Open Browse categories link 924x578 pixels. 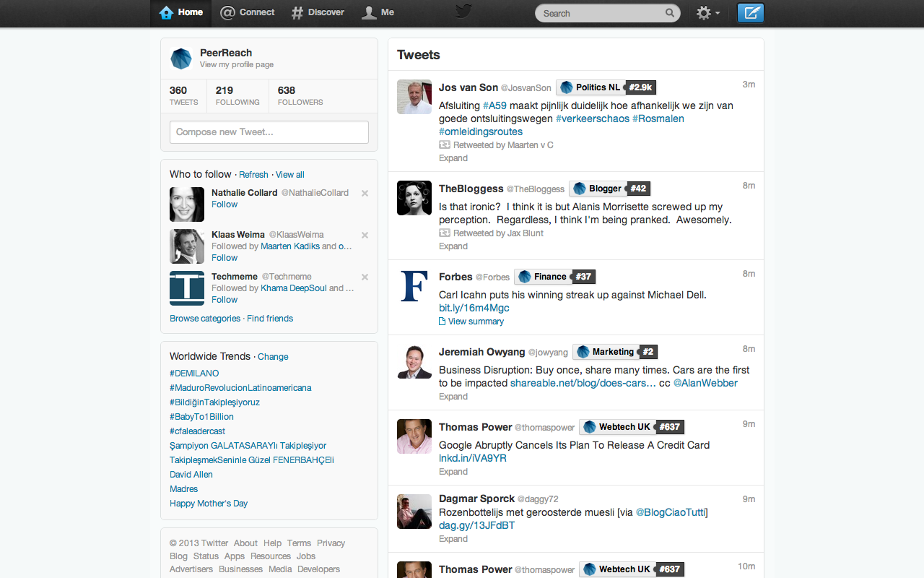point(205,319)
